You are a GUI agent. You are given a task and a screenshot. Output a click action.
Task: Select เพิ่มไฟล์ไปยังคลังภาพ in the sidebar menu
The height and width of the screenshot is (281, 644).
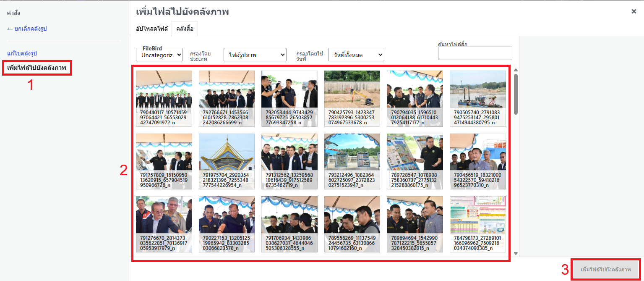(37, 68)
